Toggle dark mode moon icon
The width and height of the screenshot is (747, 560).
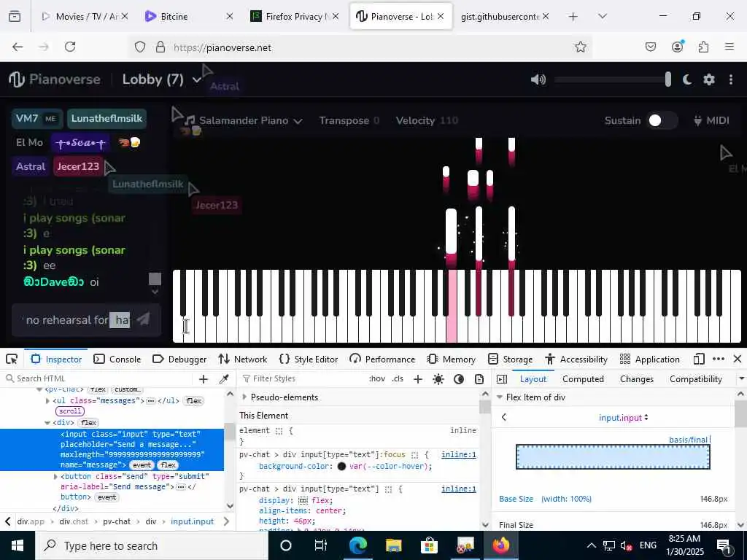pyautogui.click(x=687, y=79)
